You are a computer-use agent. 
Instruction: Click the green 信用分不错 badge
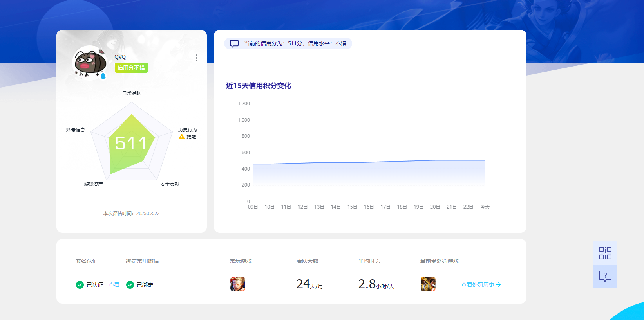tap(131, 68)
